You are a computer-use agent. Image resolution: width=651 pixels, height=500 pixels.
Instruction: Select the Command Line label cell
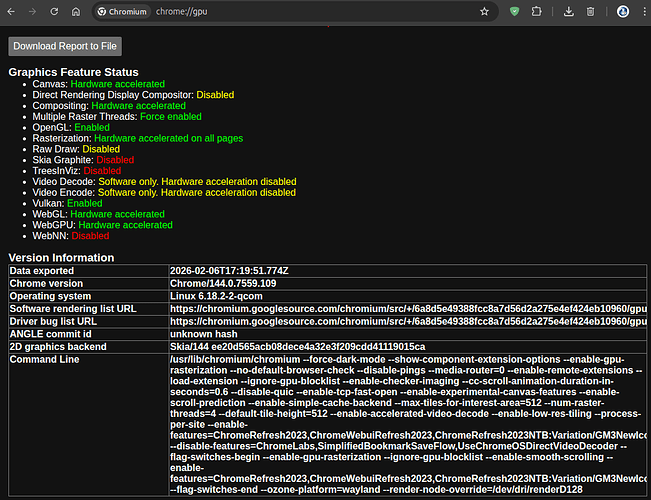(88, 424)
